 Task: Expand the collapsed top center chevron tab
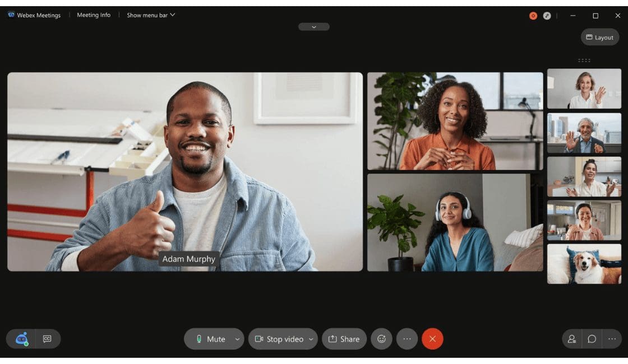(313, 27)
